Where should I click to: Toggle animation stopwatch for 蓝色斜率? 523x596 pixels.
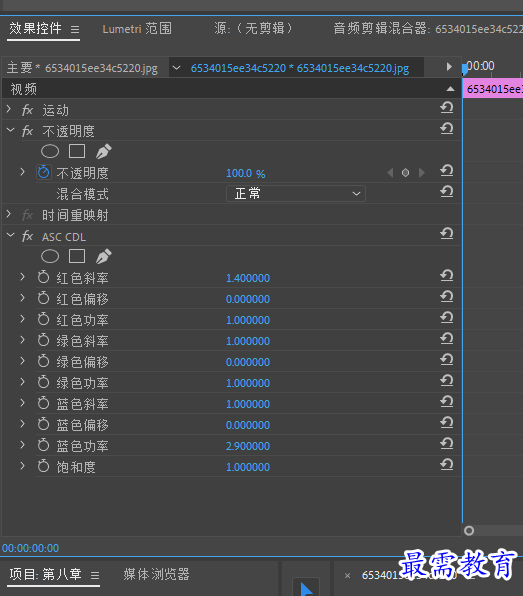pos(44,403)
